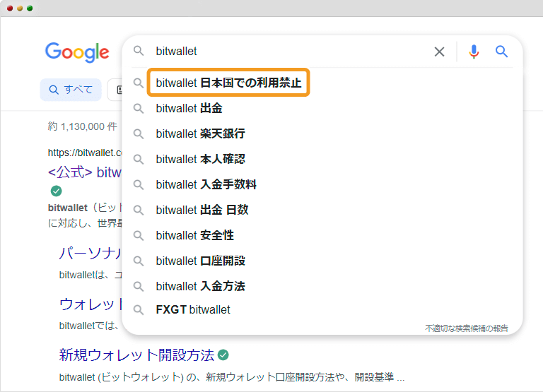The width and height of the screenshot is (543, 392).
Task: Click the magnifier icon beside bitwallet 本人確認
Action: 139,159
